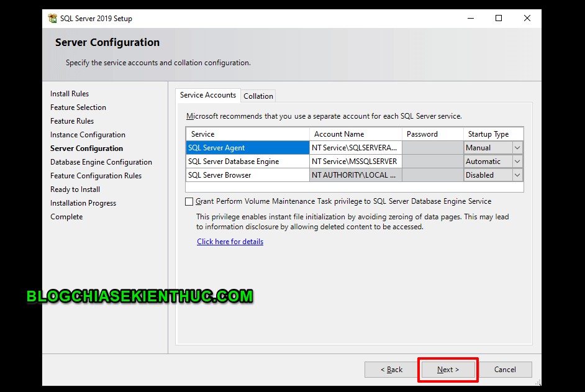Click the Cancel button
The image size is (585, 392).
pos(506,369)
